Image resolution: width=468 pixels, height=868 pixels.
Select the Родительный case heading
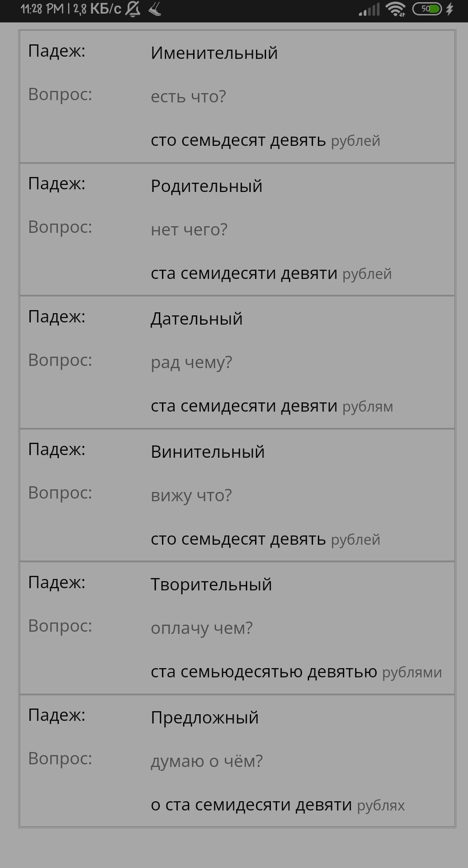click(x=207, y=186)
